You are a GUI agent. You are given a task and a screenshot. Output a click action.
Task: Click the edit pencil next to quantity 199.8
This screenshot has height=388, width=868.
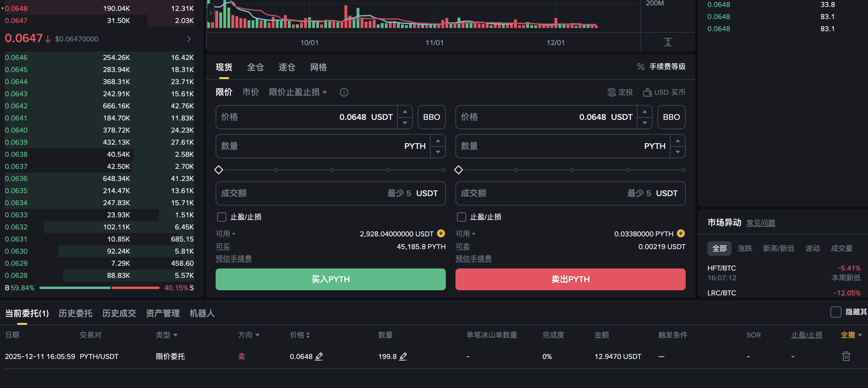coord(403,356)
